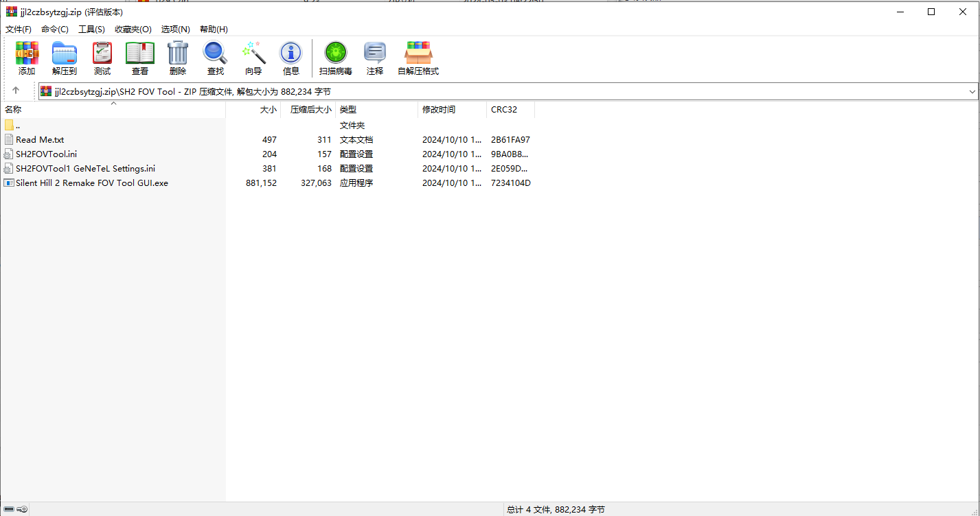980x516 pixels.
Task: Maximize the WinRAR window
Action: [931, 12]
